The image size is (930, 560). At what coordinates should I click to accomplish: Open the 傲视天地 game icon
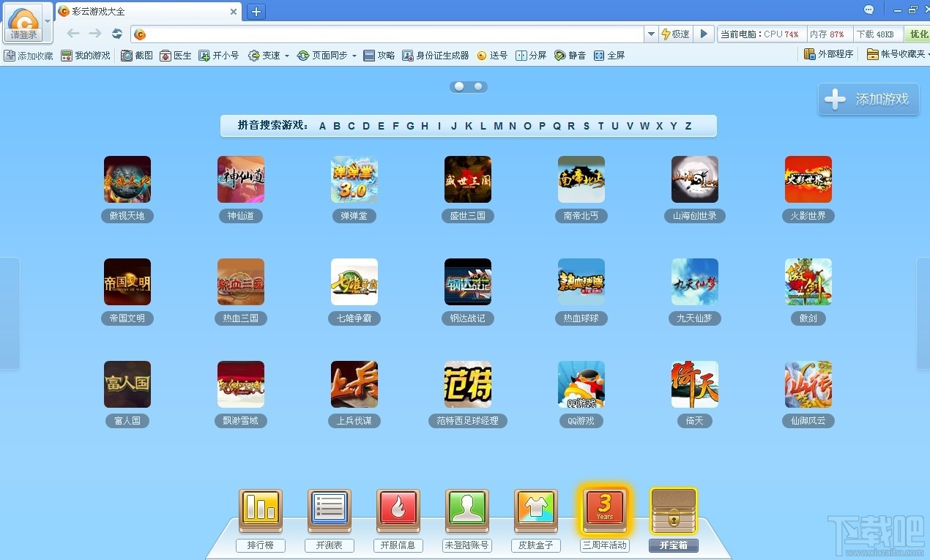127,179
